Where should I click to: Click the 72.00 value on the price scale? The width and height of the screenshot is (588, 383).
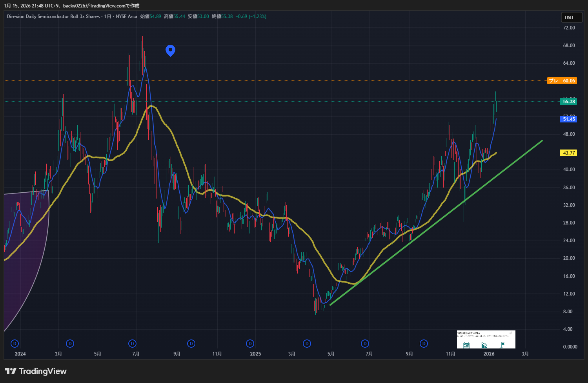click(x=569, y=28)
